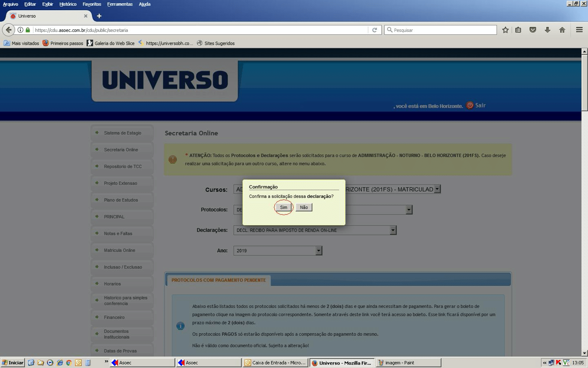Open the Firefox hamburger menu
Image resolution: width=588 pixels, height=368 pixels.
579,30
